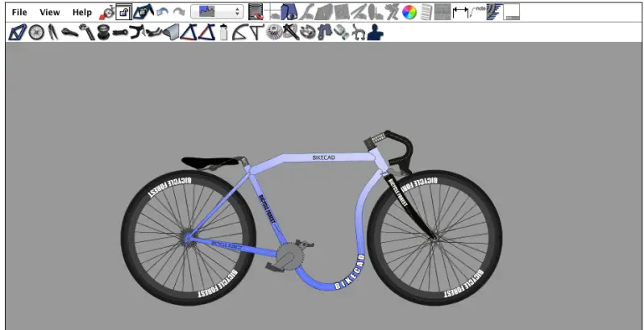Click the BIKECAD text on top tube
644x330 pixels.
coord(324,157)
